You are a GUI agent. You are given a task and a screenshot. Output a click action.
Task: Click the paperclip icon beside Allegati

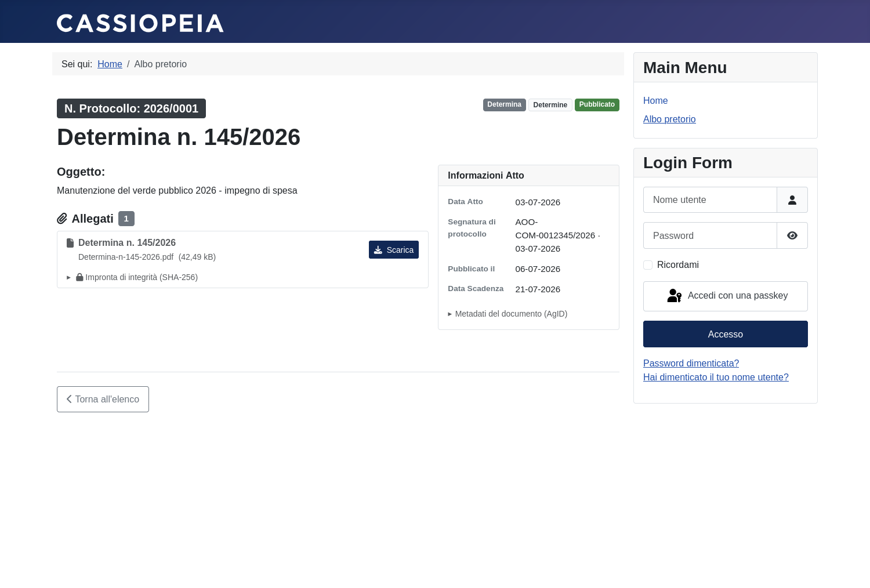62,219
